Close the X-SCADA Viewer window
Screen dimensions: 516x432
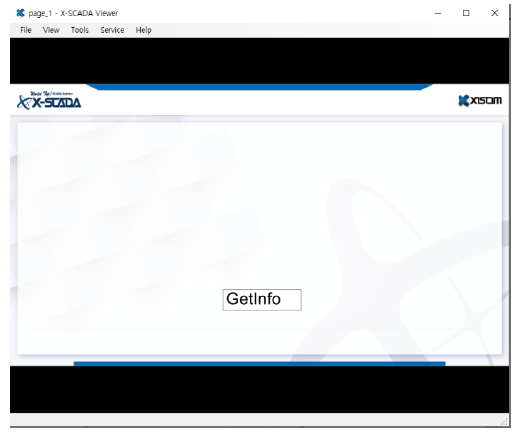tap(495, 13)
